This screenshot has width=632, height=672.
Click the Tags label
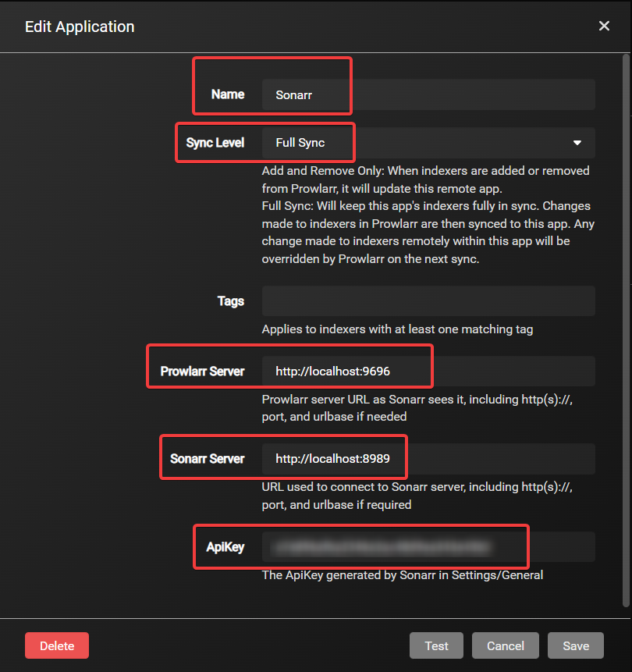tap(230, 301)
